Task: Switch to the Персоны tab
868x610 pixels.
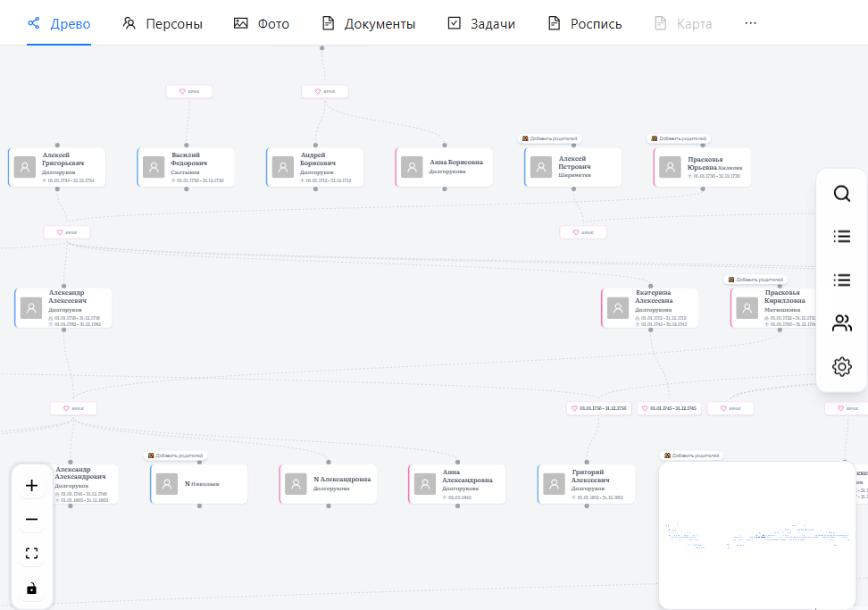Action: coord(163,24)
